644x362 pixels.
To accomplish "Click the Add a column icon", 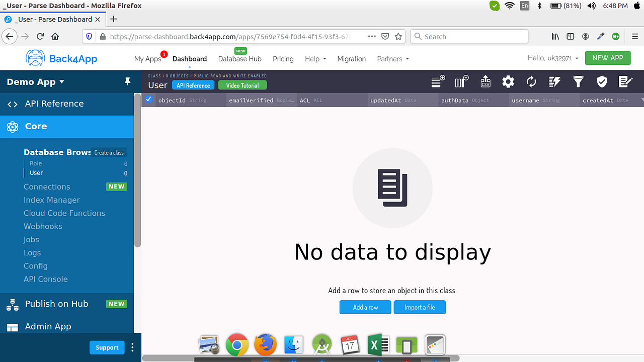I will pyautogui.click(x=461, y=82).
